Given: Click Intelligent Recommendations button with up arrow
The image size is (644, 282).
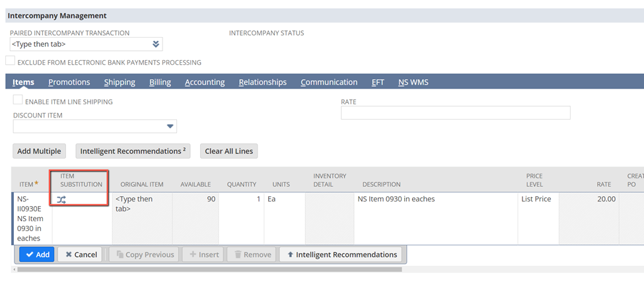Looking at the screenshot, I should click(343, 254).
